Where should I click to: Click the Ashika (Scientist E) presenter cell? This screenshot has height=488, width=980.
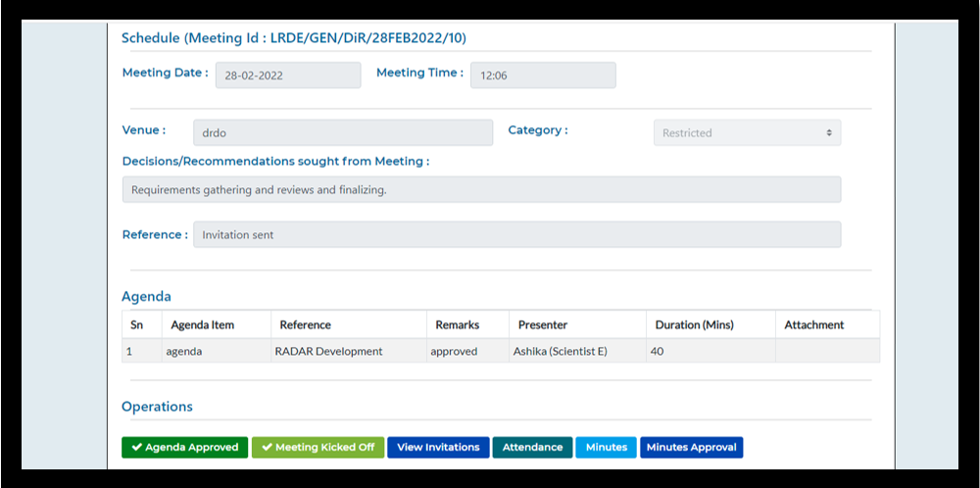560,352
